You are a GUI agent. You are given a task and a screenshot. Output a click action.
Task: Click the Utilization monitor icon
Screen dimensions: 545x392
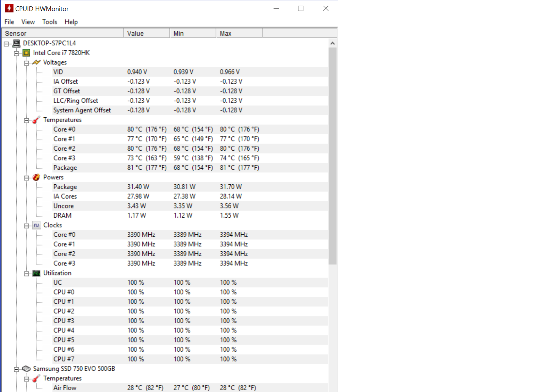36,273
